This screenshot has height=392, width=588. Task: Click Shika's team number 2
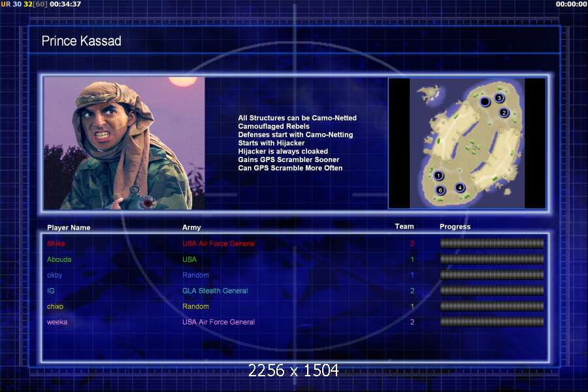(412, 244)
